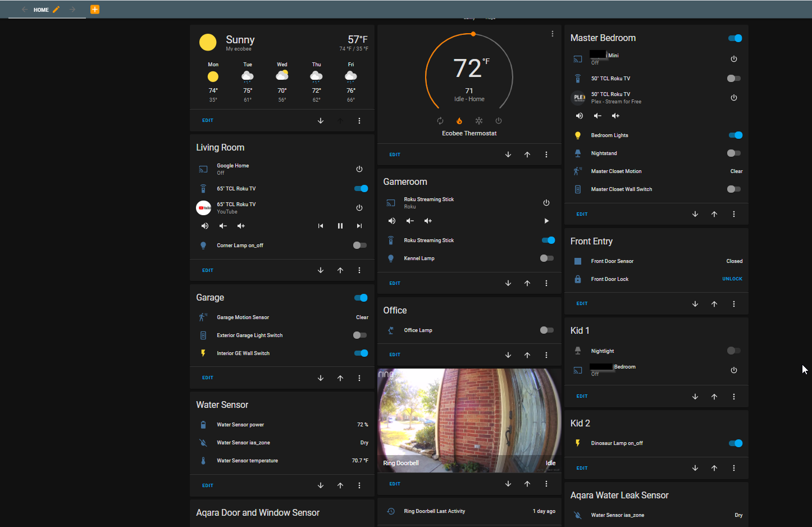Disable the Dinosaur Lamp in Kid 2

pos(735,443)
